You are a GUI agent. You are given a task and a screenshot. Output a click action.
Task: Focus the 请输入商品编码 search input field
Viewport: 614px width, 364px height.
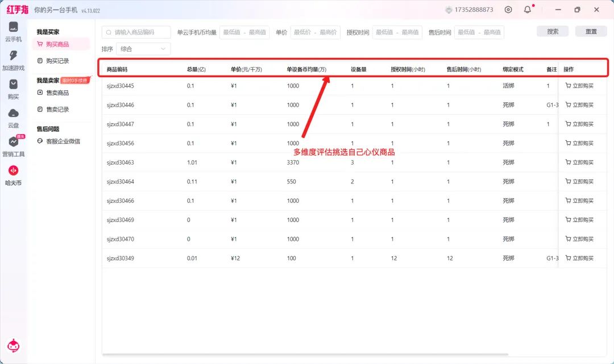[140, 32]
